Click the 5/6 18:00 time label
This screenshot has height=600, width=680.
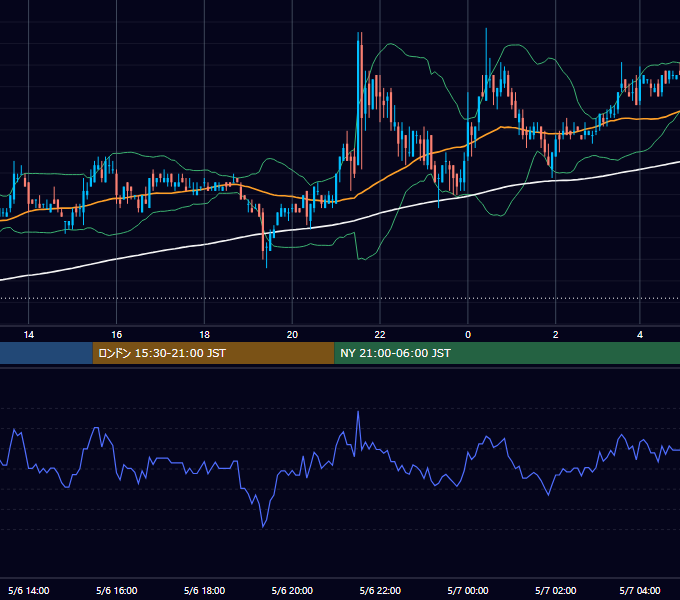(x=204, y=590)
